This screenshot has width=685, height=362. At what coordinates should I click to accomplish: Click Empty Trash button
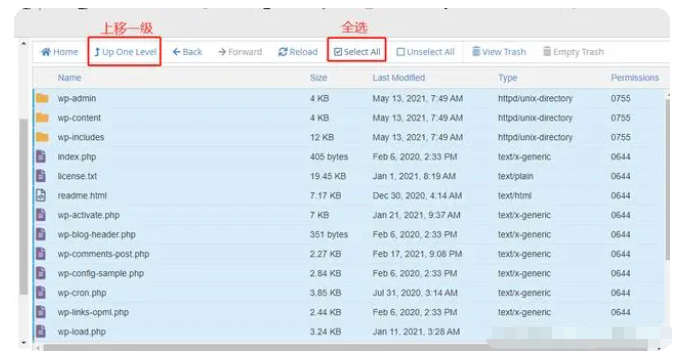[x=573, y=52]
